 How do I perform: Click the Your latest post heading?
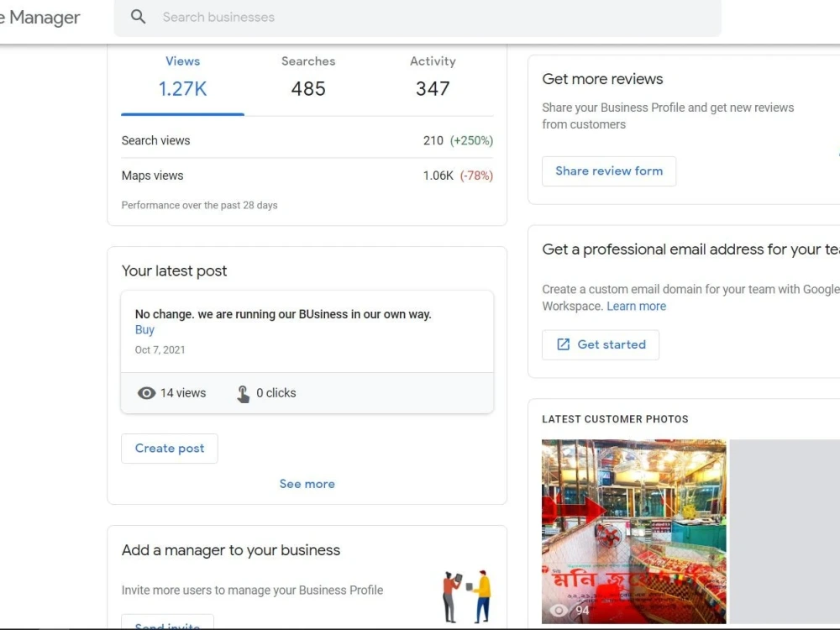[174, 271]
